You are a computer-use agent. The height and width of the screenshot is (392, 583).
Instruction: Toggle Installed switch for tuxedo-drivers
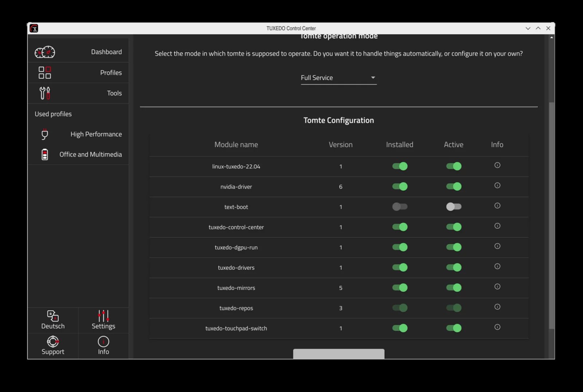click(x=400, y=267)
